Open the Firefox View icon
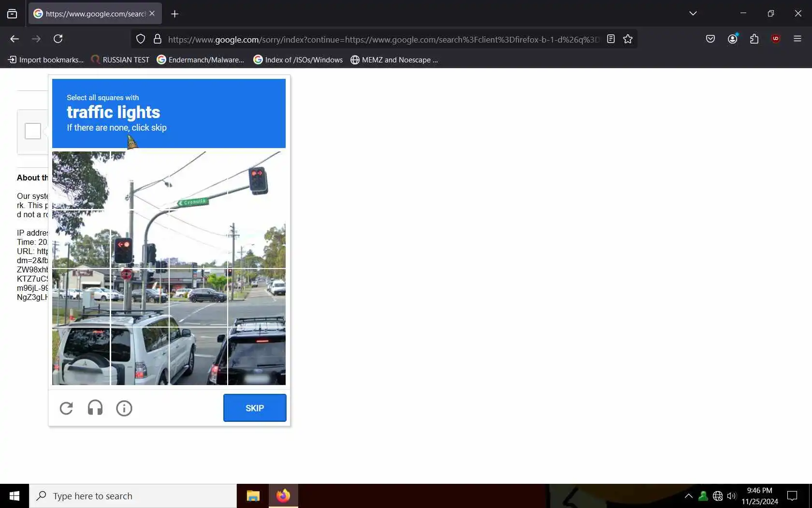Image resolution: width=812 pixels, height=508 pixels. (12, 14)
